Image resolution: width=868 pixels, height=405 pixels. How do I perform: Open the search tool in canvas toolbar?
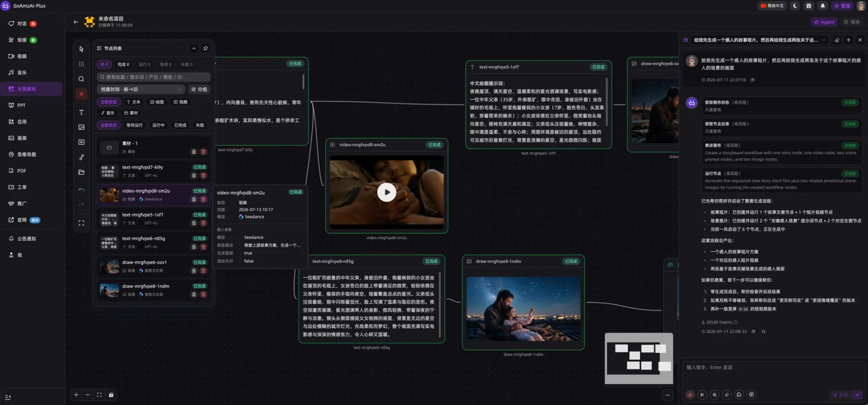point(81,79)
